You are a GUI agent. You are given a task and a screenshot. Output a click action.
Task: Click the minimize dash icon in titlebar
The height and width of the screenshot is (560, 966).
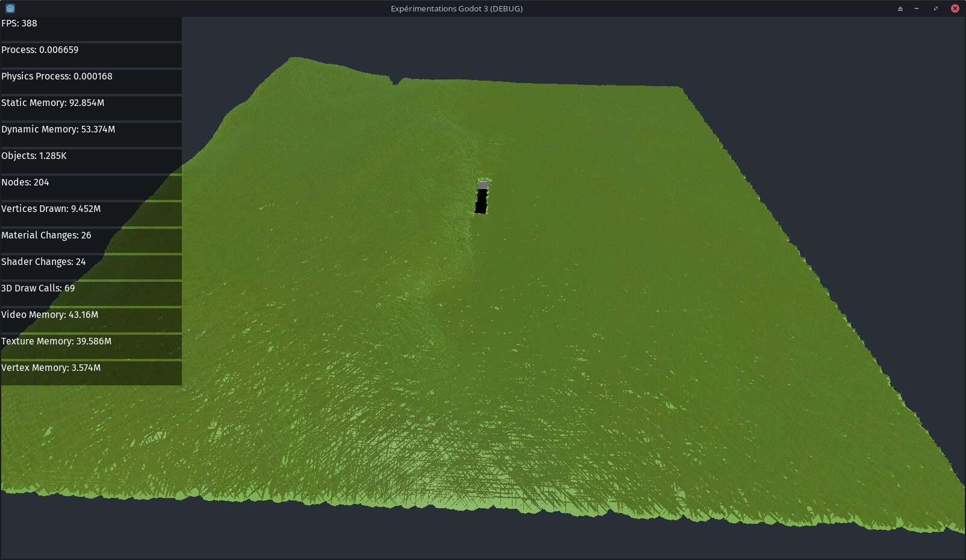(917, 8)
